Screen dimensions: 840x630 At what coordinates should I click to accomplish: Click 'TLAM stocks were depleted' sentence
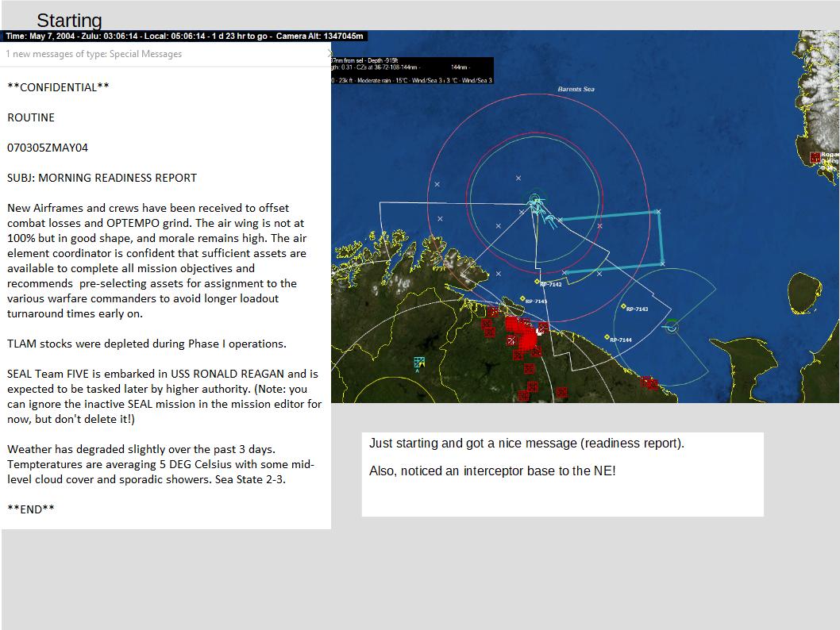tap(147, 344)
